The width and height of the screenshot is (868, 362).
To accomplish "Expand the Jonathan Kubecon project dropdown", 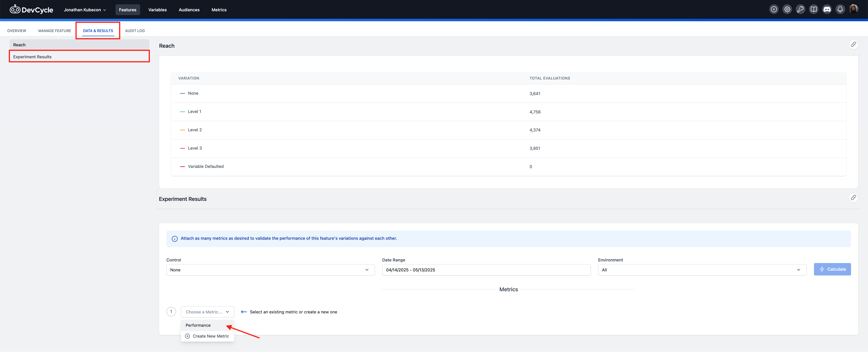I will pos(85,9).
